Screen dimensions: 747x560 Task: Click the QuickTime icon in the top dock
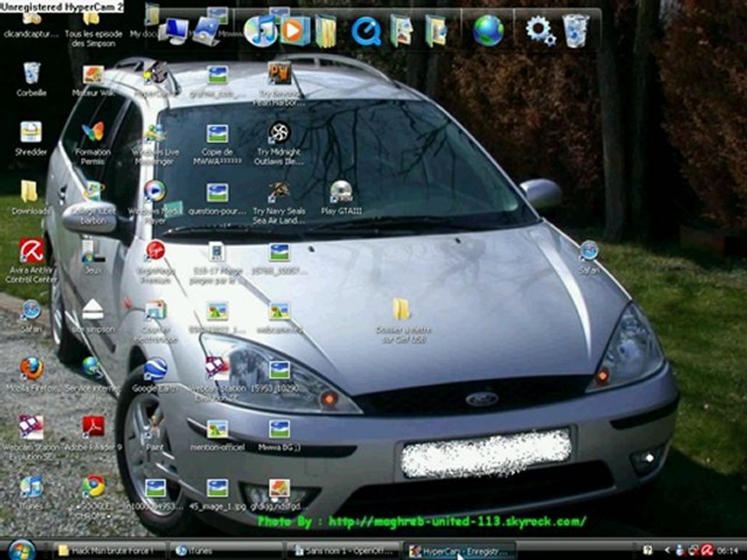[x=366, y=31]
